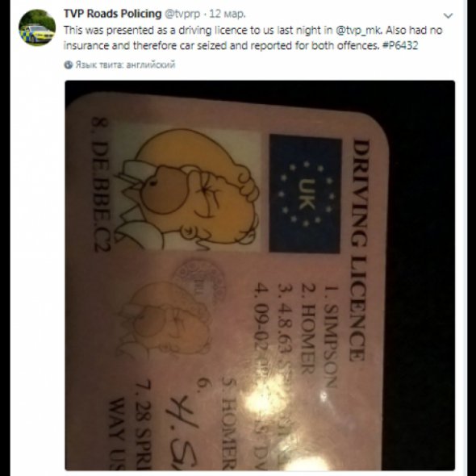
Task: Click the bright flash glare on licence
Action: point(267,398)
